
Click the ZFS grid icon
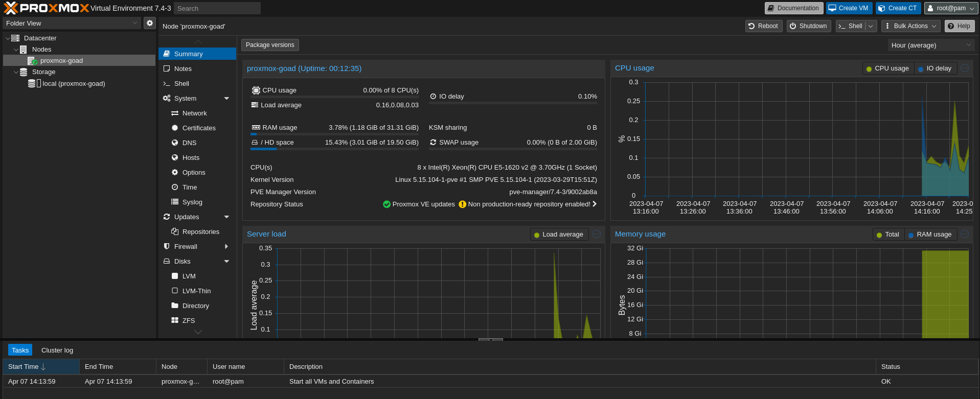175,320
